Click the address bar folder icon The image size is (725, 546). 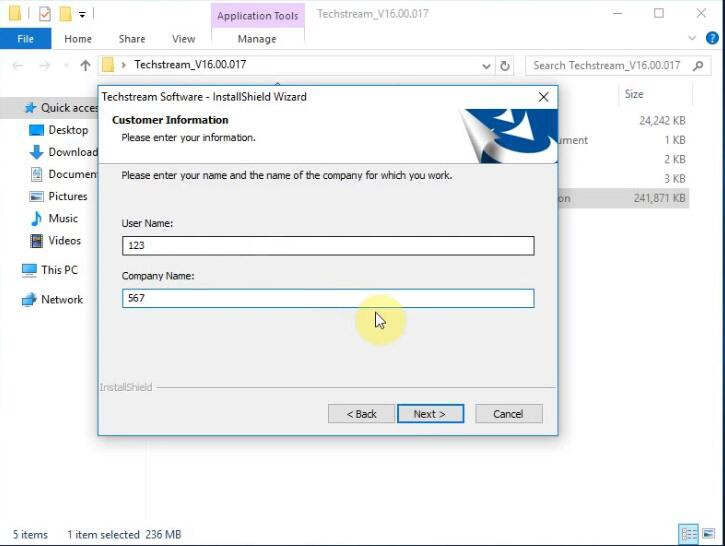[x=108, y=65]
